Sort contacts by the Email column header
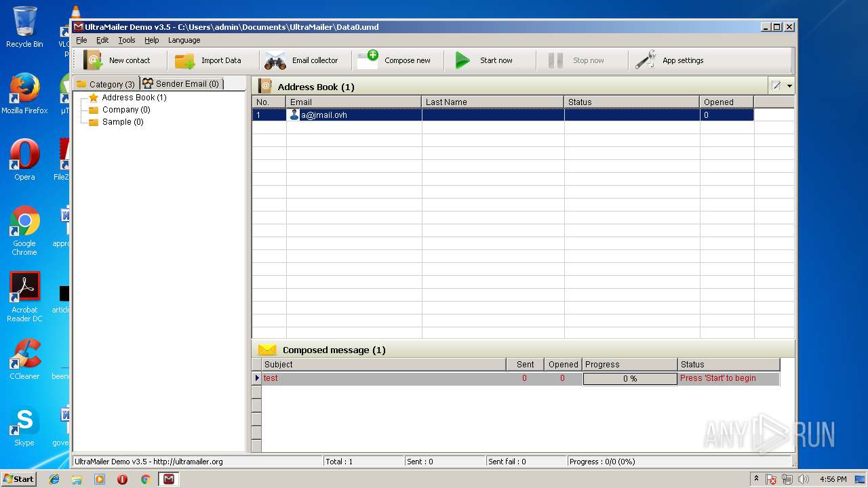Image resolution: width=868 pixels, height=488 pixels. click(x=354, y=102)
